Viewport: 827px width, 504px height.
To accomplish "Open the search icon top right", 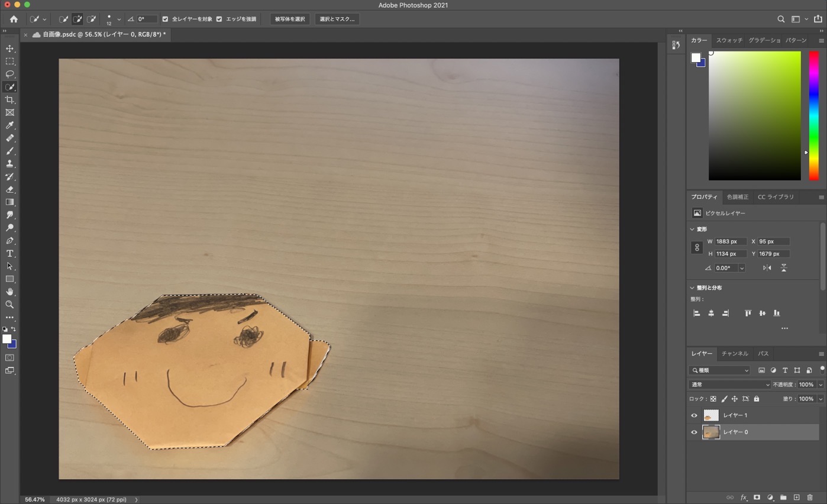I will coord(781,19).
